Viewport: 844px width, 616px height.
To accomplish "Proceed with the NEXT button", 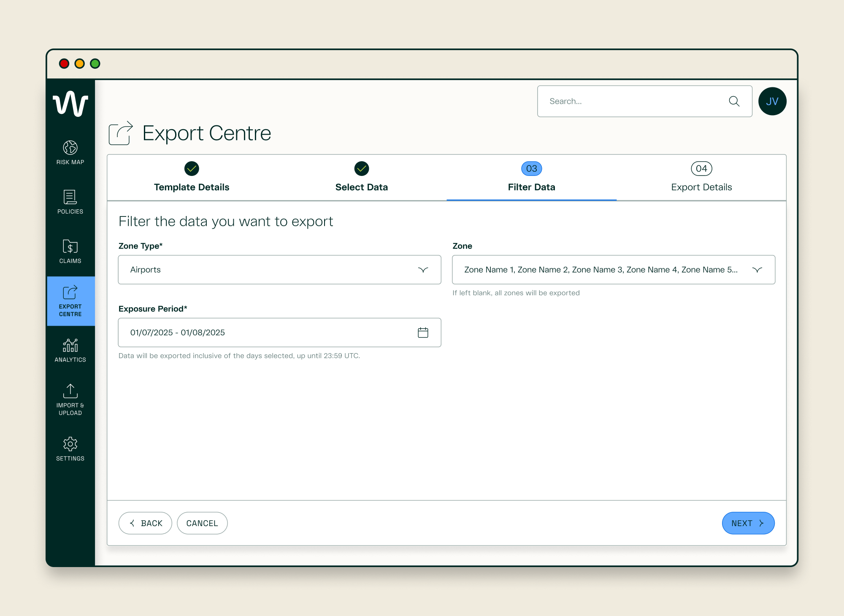I will click(748, 523).
